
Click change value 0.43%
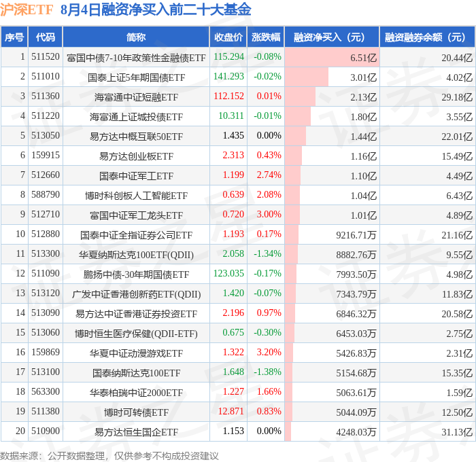269,156
